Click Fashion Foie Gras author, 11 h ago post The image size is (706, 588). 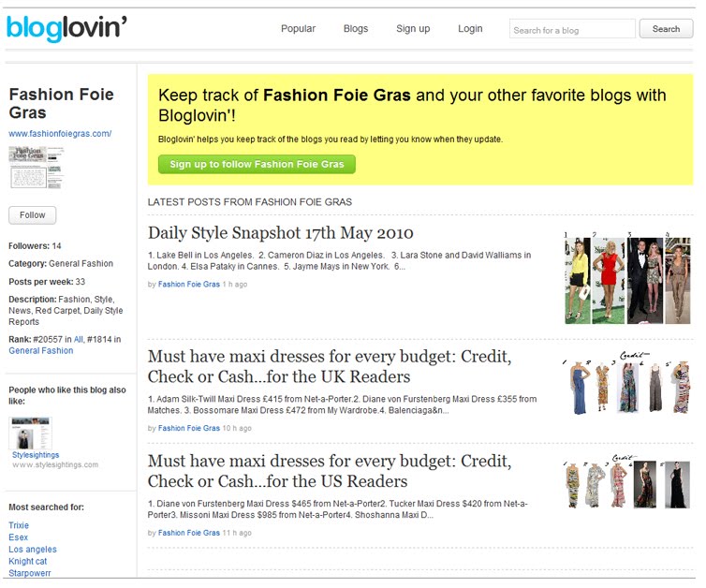tap(188, 533)
